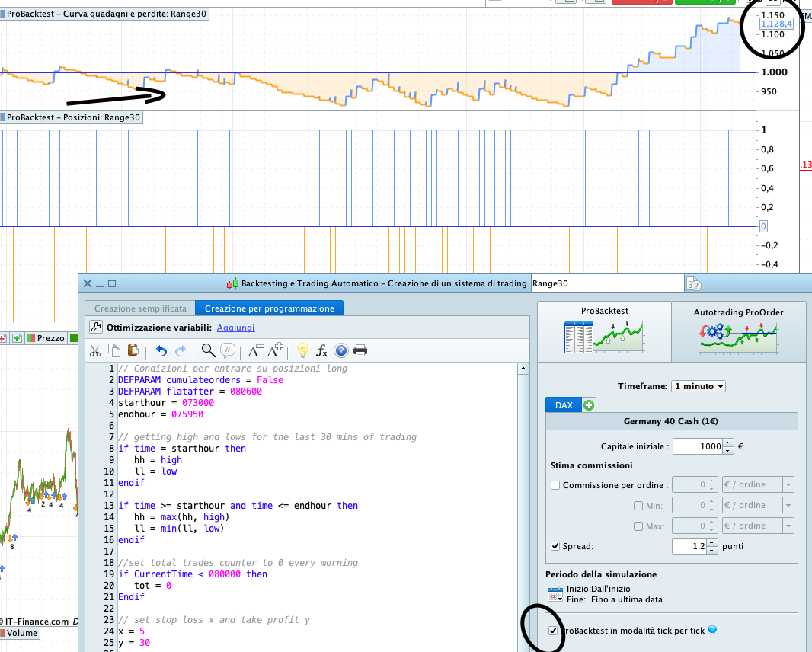
Task: Switch to Creazione semplificata tab
Action: click(x=139, y=308)
